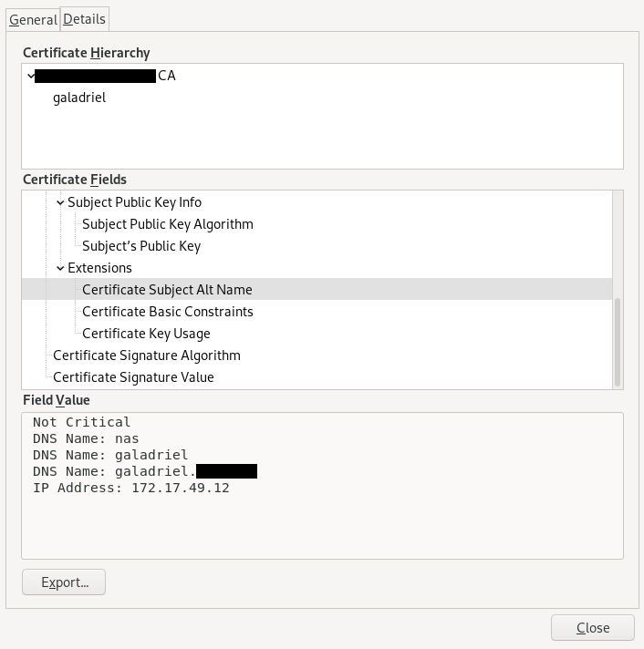Select Certificate Signature Value field
Viewport: 644px width, 649px height.
(x=133, y=377)
